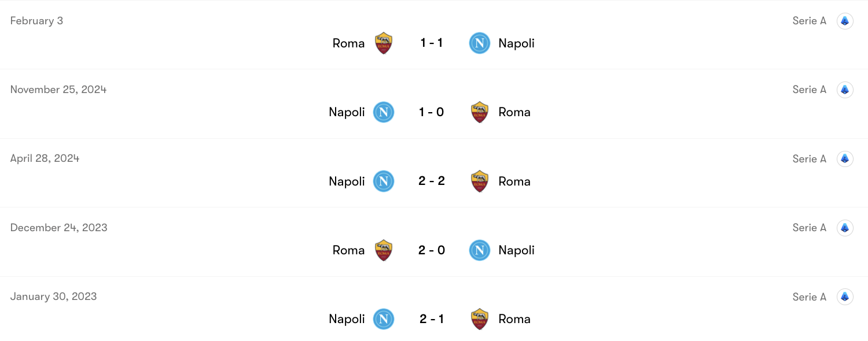Click the Serie A trophy icon for December 24, 2023
The width and height of the screenshot is (868, 341).
tap(845, 227)
